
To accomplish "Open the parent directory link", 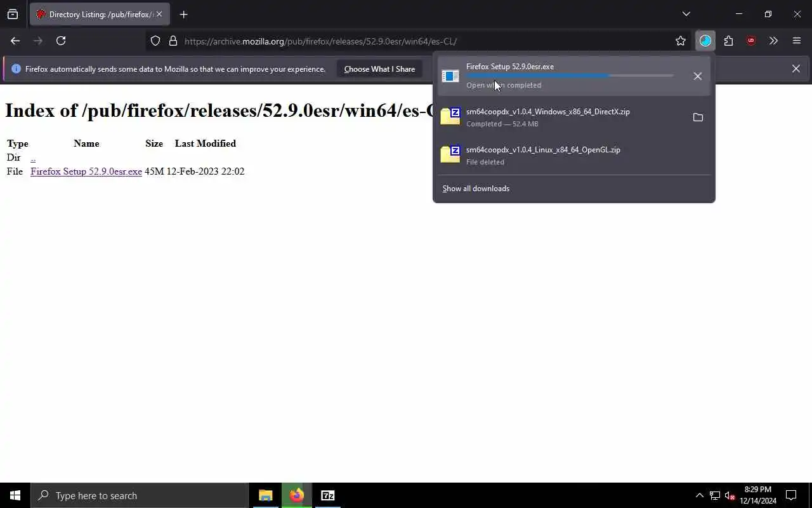I will tap(33, 157).
